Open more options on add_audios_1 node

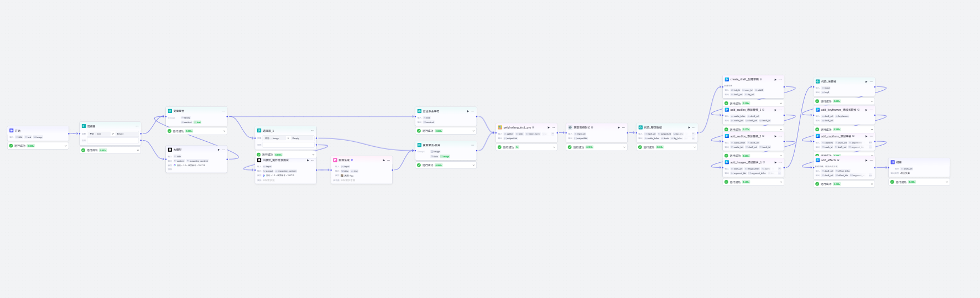(780, 110)
